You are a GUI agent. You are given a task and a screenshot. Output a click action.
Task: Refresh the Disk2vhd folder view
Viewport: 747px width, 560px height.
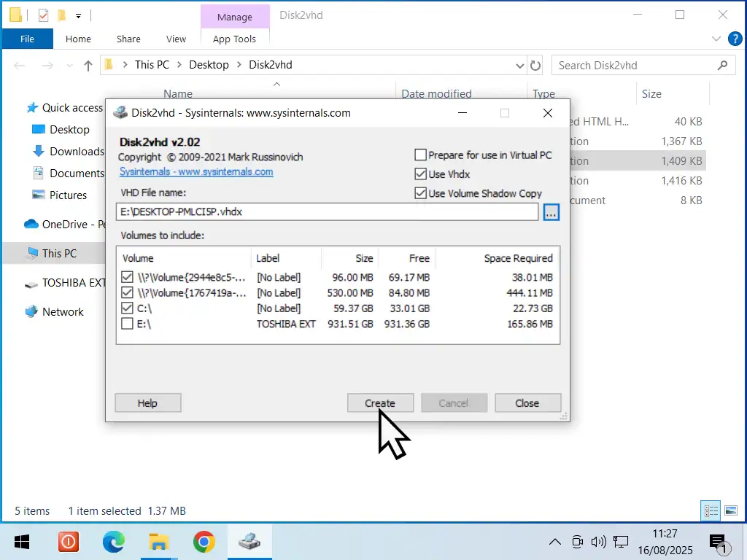click(535, 65)
